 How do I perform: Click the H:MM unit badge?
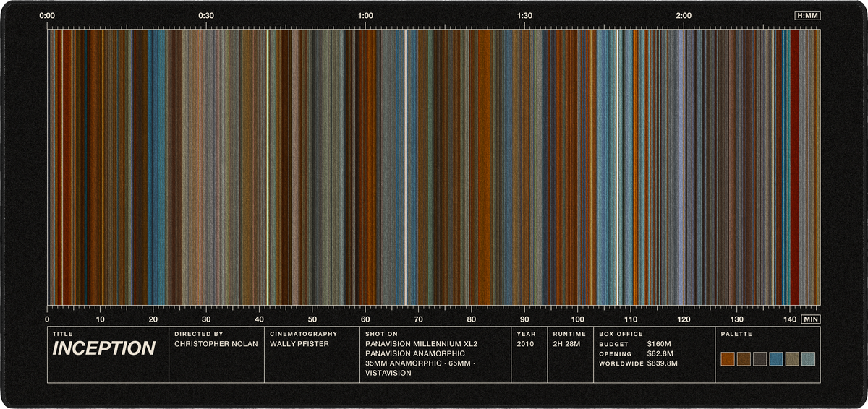pyautogui.click(x=807, y=15)
